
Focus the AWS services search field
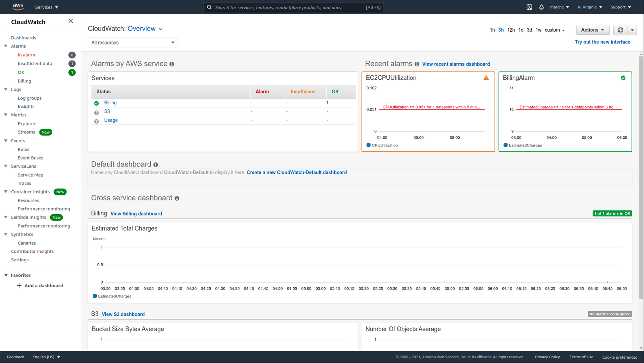[x=294, y=7]
